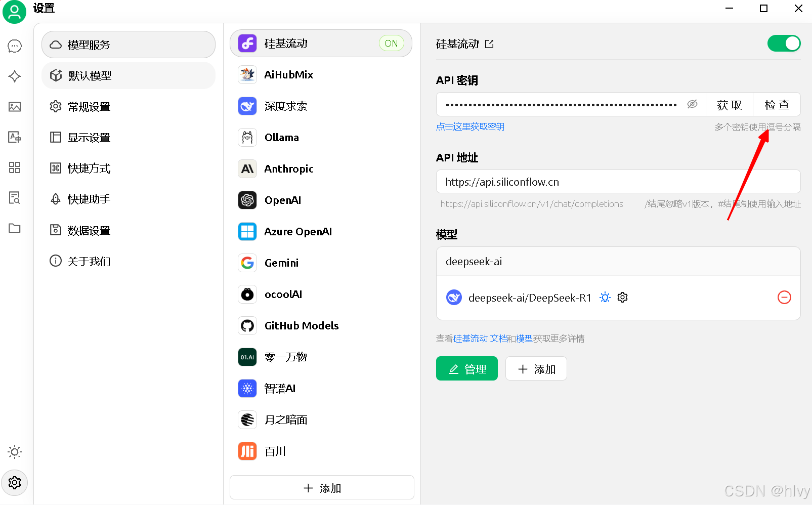Select the 深度求索 provider
The width and height of the screenshot is (812, 505).
(x=321, y=106)
